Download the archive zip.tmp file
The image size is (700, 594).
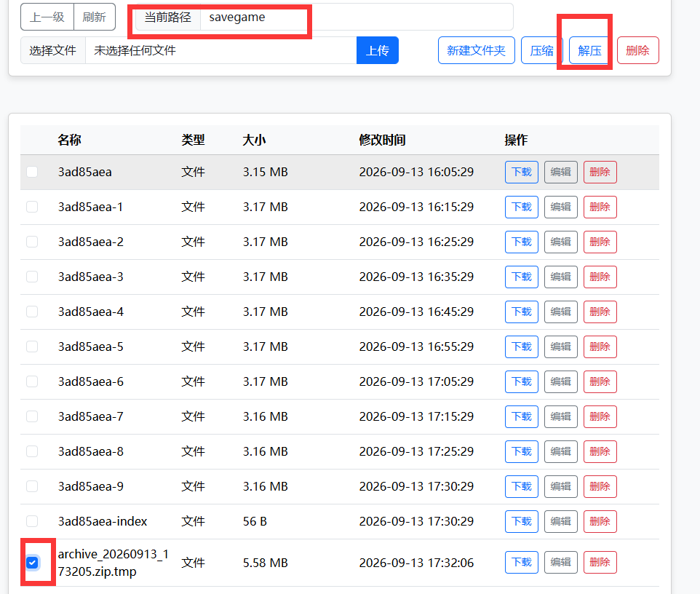tap(522, 562)
